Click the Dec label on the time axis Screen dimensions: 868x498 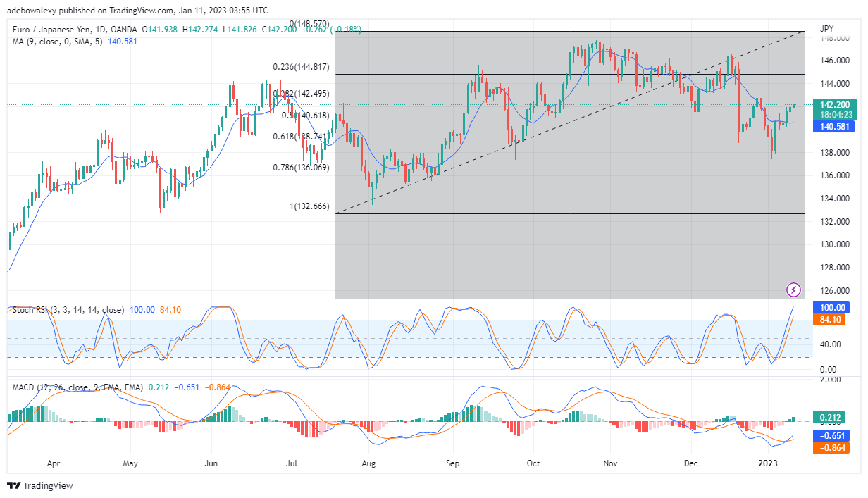coord(692,464)
